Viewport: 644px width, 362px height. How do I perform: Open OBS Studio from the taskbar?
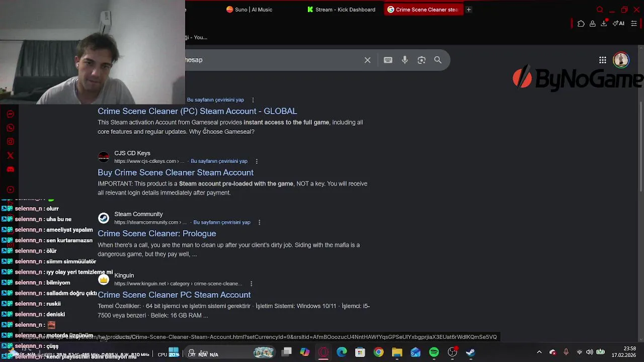(x=452, y=352)
